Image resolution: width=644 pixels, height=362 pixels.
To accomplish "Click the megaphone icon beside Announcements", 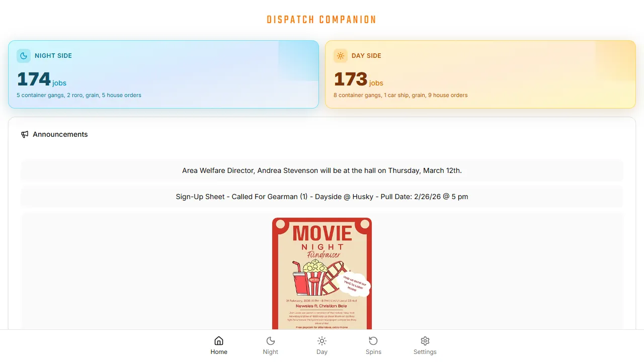I will (x=25, y=134).
